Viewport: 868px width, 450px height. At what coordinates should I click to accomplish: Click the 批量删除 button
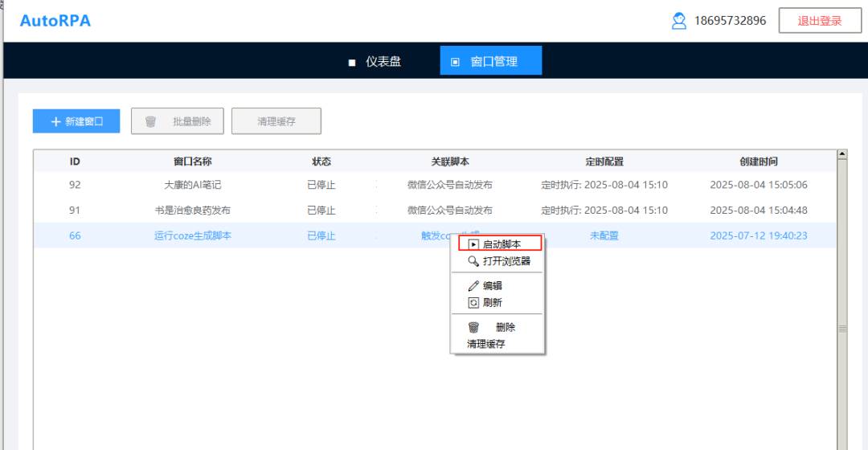tap(177, 121)
